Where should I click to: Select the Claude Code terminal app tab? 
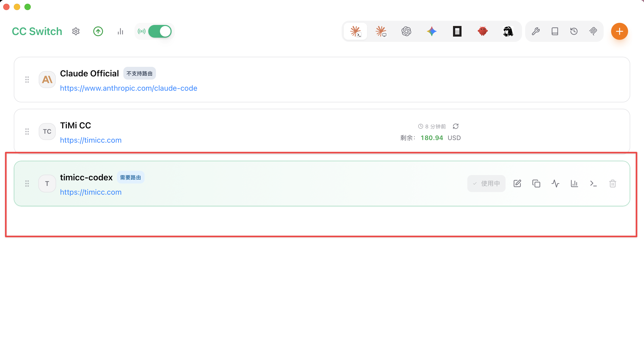[x=355, y=31]
